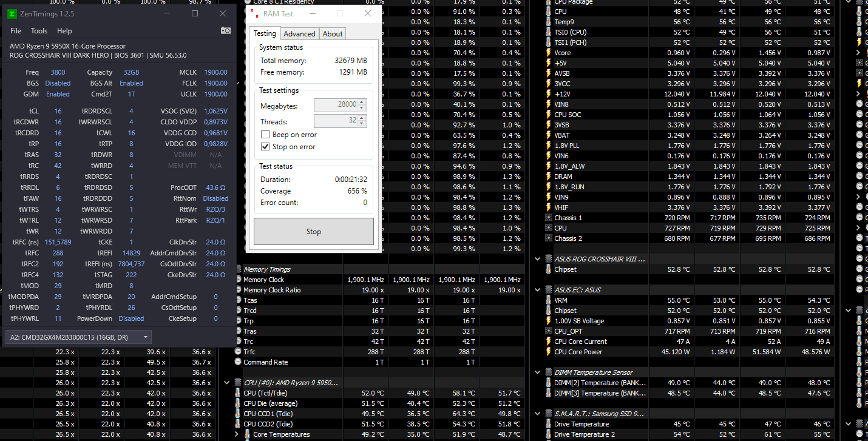The width and height of the screenshot is (868, 441).
Task: Click the Chassis 1 fan icon
Action: coord(549,218)
